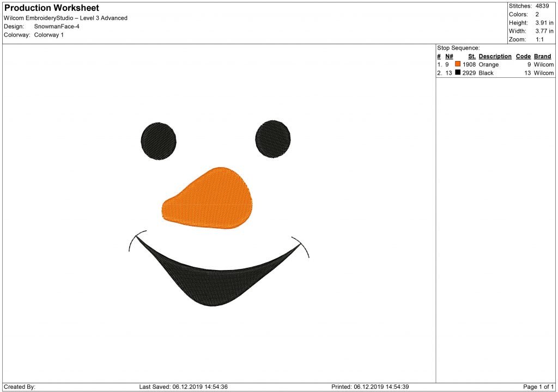Screen dimensions: 558x392
Task: Click the Colors value showing 2
Action: click(x=538, y=14)
